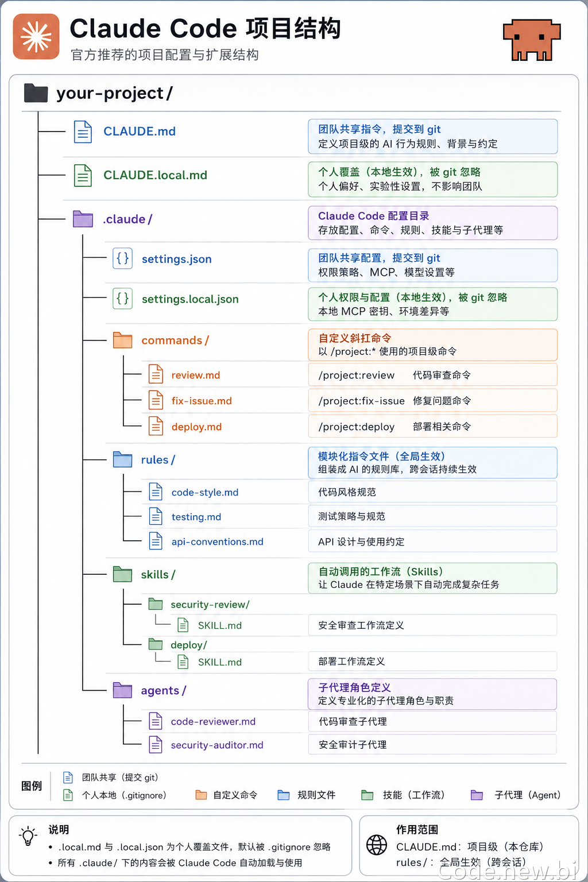
Task: Open the skills/ folder label
Action: (158, 575)
